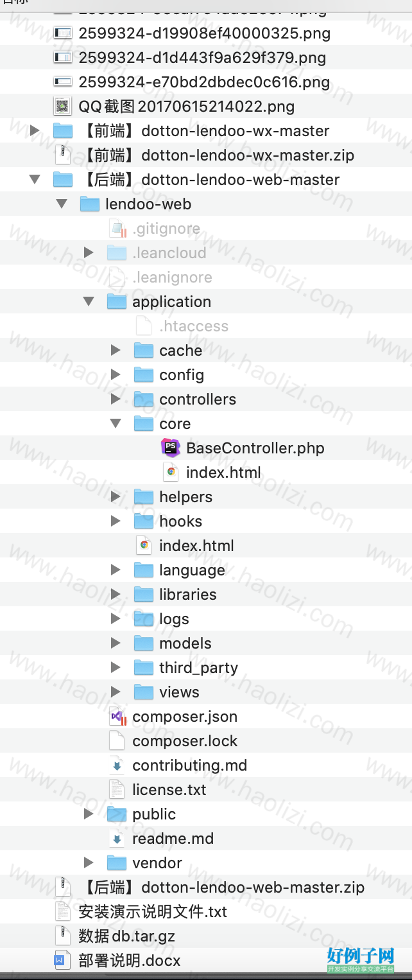Collapse the core folder triangle

click(116, 423)
